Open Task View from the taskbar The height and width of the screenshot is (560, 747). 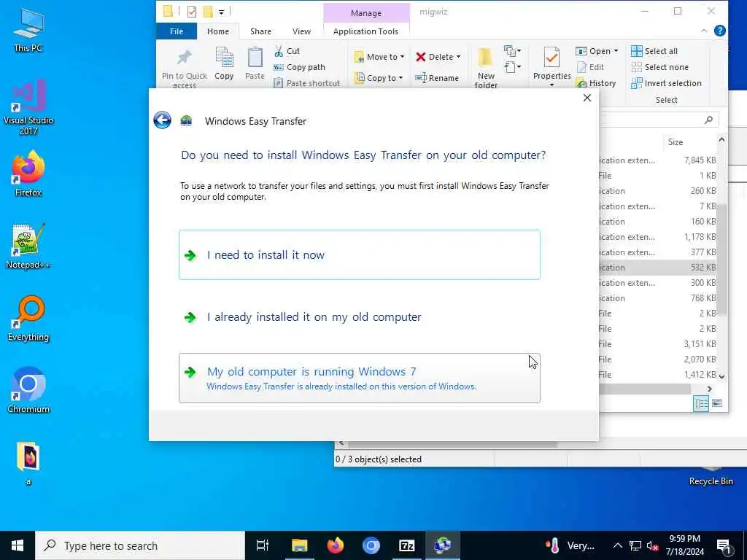pyautogui.click(x=263, y=545)
